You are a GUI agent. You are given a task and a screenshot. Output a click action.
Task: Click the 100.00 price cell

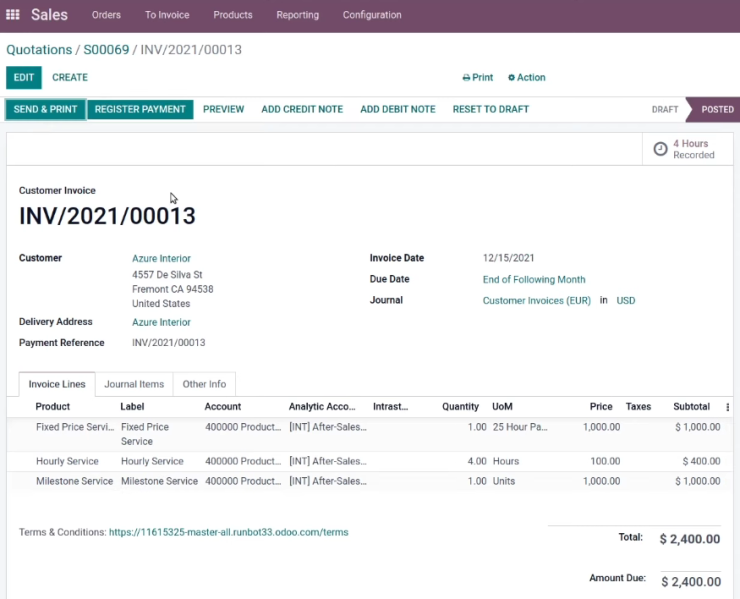click(x=605, y=461)
